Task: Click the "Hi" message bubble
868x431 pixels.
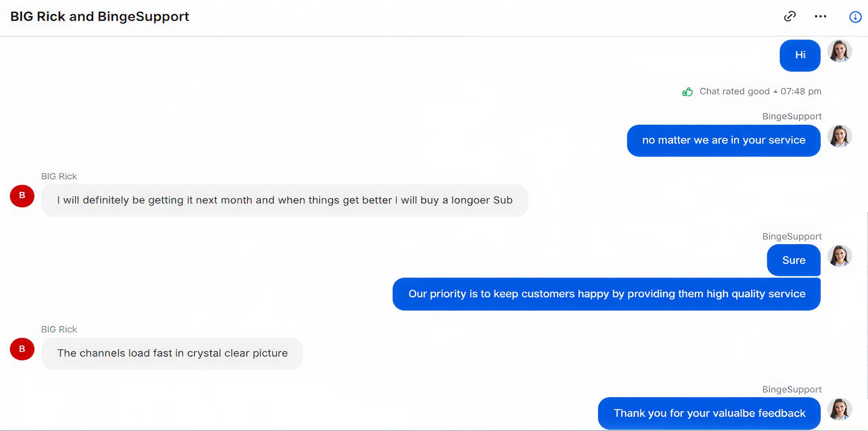Action: (800, 55)
